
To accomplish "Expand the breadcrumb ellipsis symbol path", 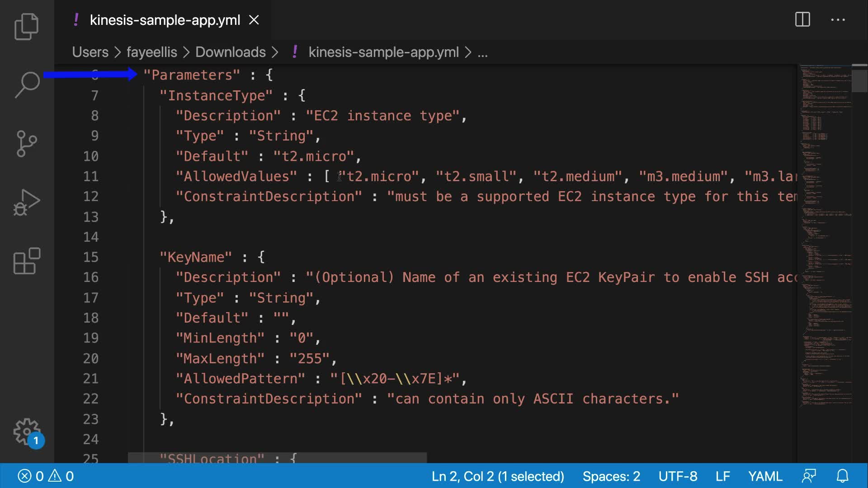I will [482, 52].
